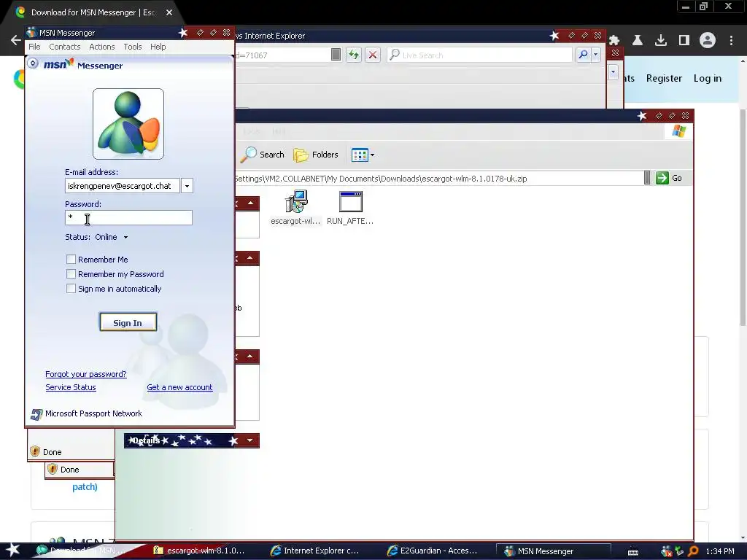
Task: Click the Chrome labs flask icon
Action: (638, 41)
